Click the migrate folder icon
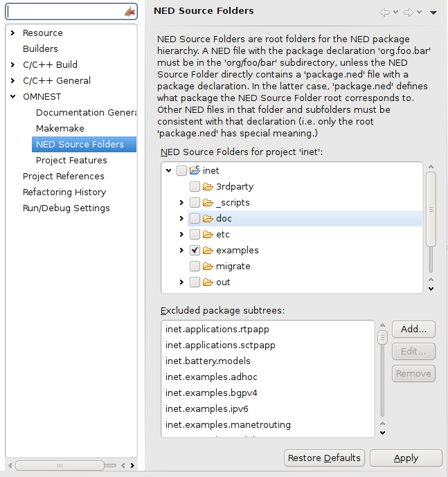The height and width of the screenshot is (477, 448). (x=208, y=266)
